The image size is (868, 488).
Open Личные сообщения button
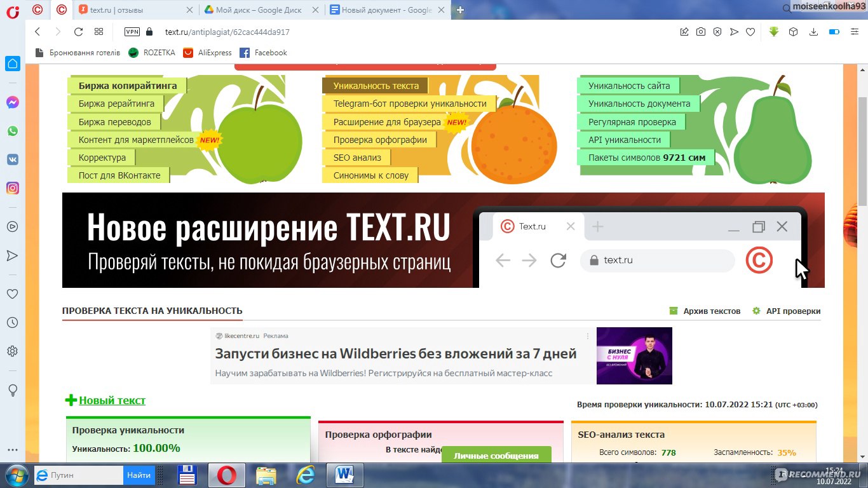(x=496, y=455)
